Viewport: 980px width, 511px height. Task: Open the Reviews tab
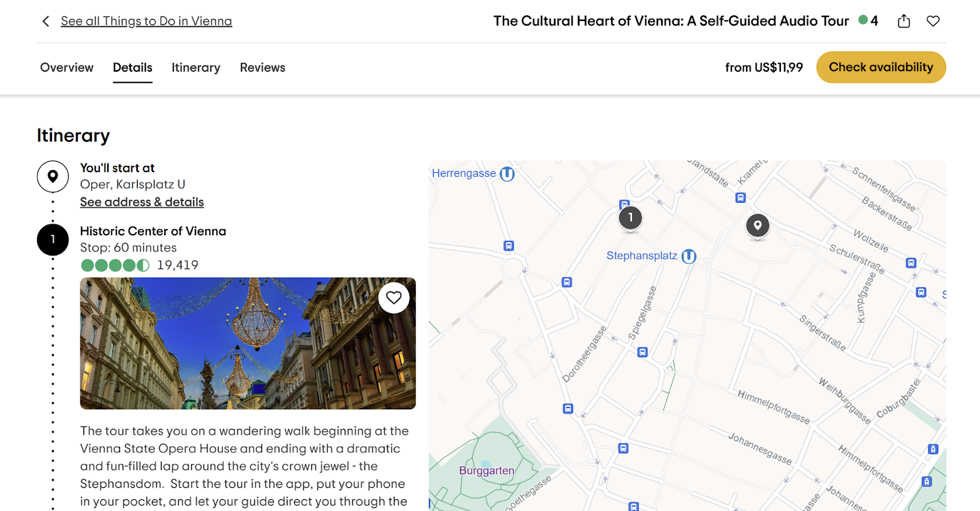click(262, 67)
